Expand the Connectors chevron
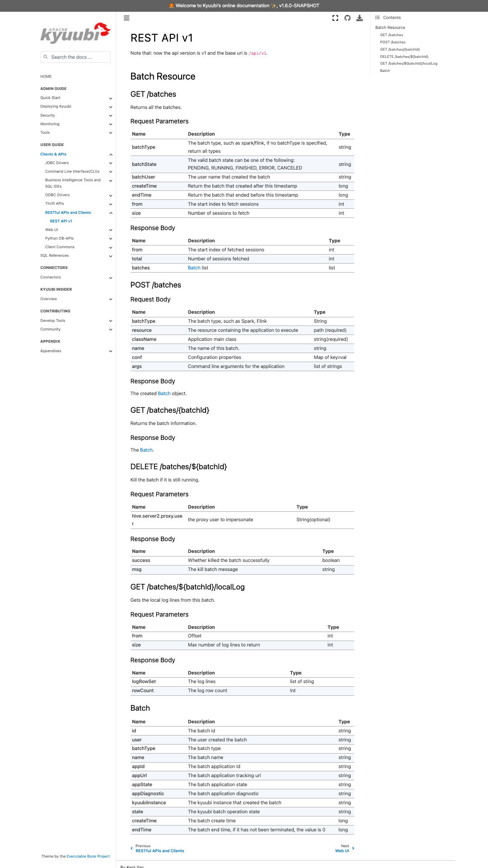This screenshot has width=488, height=868. click(111, 278)
